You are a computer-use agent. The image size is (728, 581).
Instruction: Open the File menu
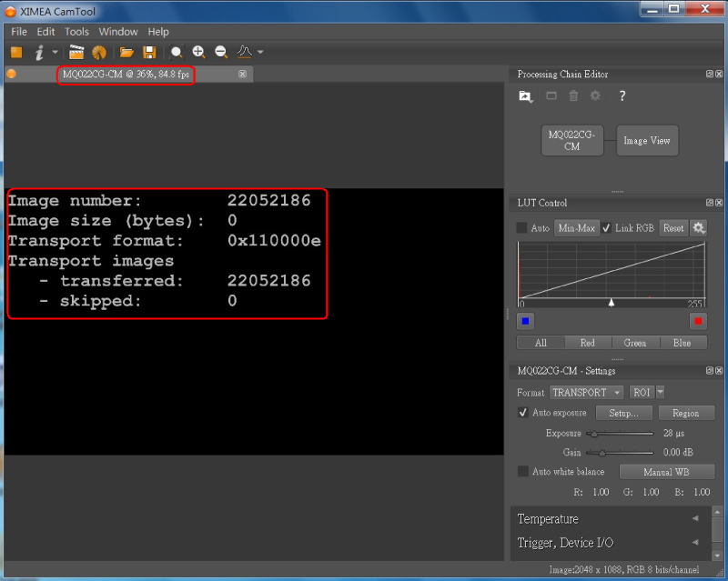tap(19, 32)
